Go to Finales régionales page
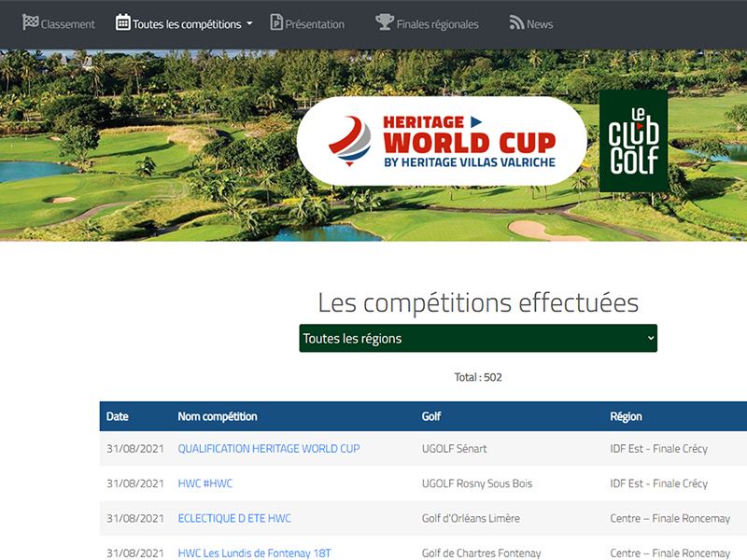Screen dimensions: 747x560 click(x=437, y=24)
